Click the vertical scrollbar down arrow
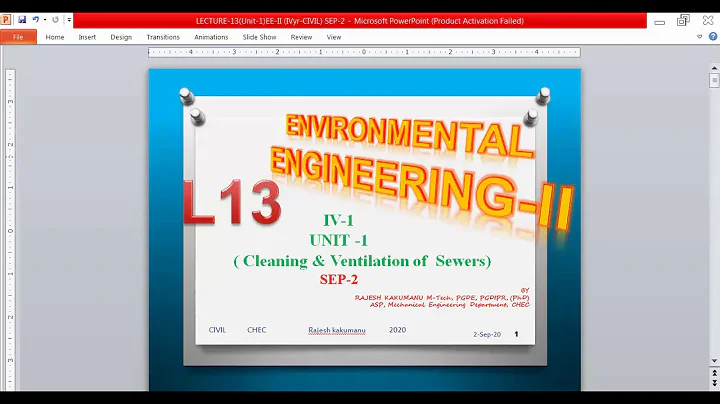This screenshot has height=404, width=720. click(x=714, y=361)
